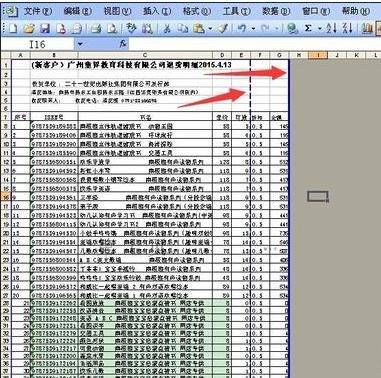Click the fx Insert Function button
The image size is (381, 378).
click(123, 44)
